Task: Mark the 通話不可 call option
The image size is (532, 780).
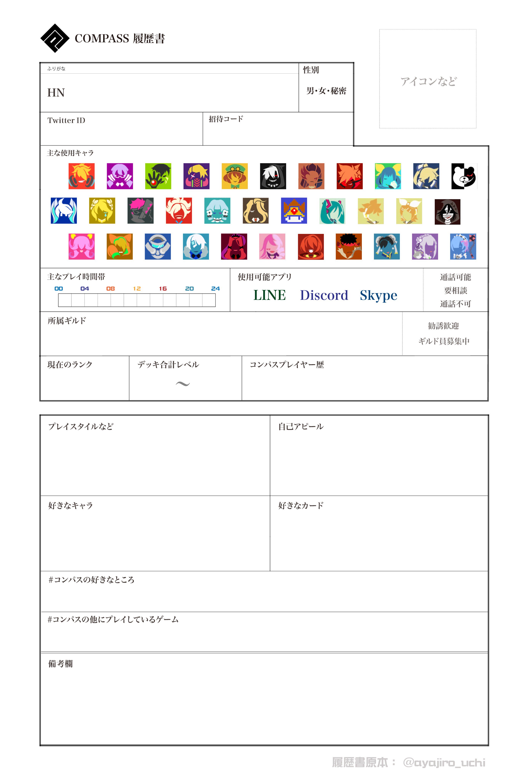Action: point(455,304)
